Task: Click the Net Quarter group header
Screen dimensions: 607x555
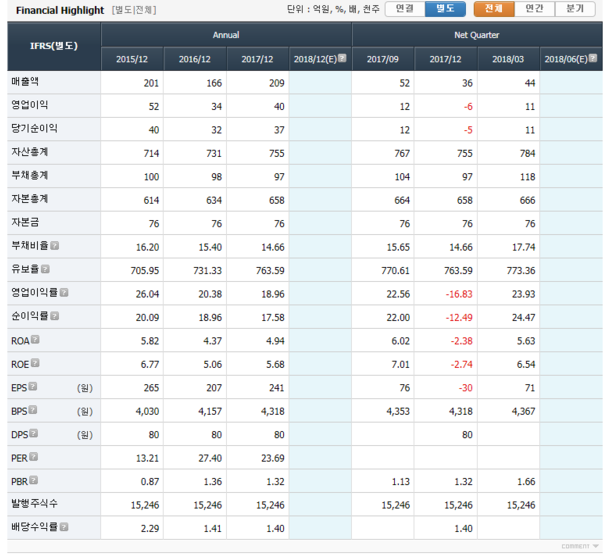Action: (x=477, y=35)
